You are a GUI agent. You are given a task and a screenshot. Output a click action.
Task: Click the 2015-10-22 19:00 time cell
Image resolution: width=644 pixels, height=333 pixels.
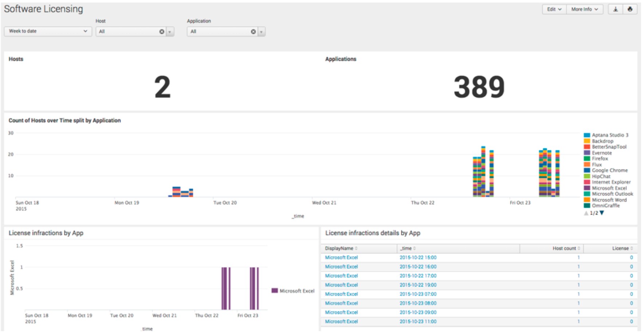(418, 285)
